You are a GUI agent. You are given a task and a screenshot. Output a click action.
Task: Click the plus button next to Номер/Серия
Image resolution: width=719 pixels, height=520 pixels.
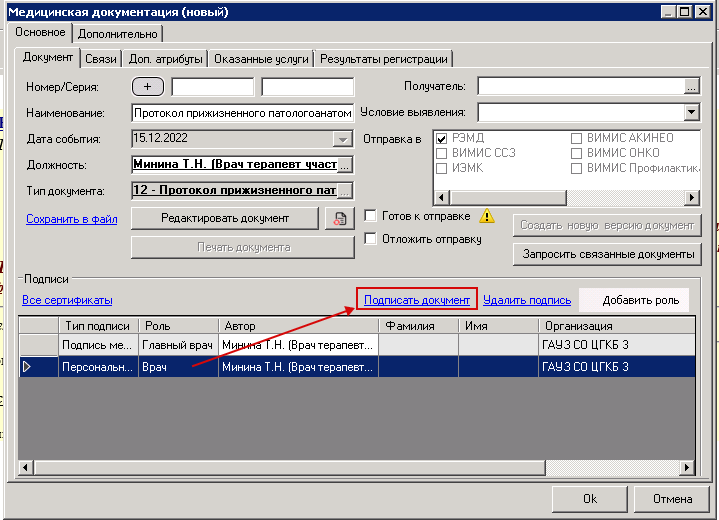coord(147,87)
